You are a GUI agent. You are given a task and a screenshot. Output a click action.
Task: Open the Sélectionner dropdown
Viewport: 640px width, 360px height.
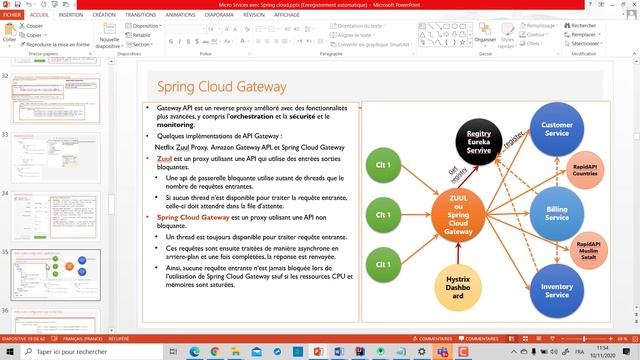(x=583, y=43)
